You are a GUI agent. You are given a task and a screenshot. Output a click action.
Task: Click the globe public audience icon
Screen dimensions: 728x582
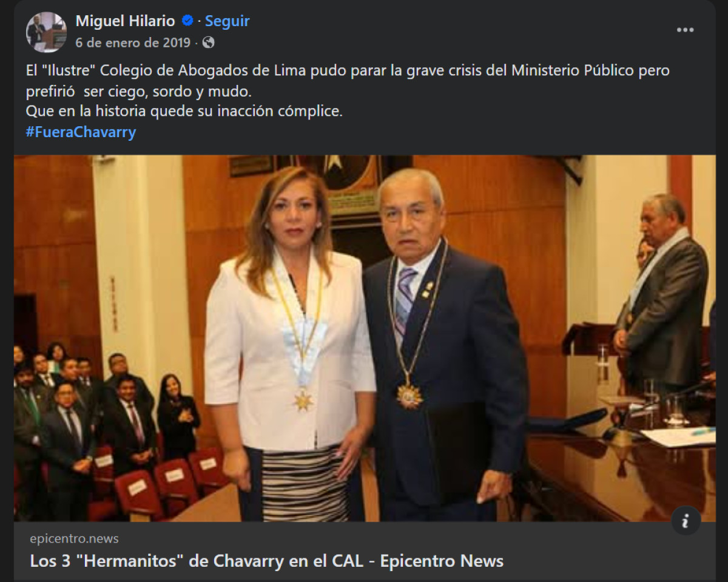click(x=208, y=42)
